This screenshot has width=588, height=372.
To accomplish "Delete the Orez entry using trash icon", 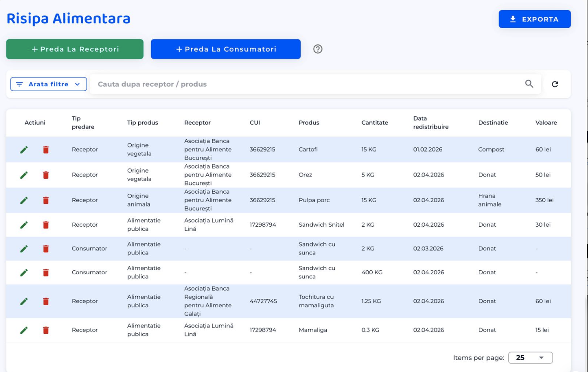I will [x=46, y=175].
